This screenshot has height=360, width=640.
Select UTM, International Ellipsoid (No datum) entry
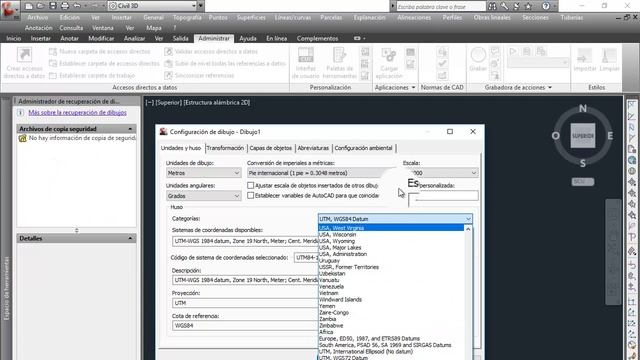pyautogui.click(x=366, y=351)
